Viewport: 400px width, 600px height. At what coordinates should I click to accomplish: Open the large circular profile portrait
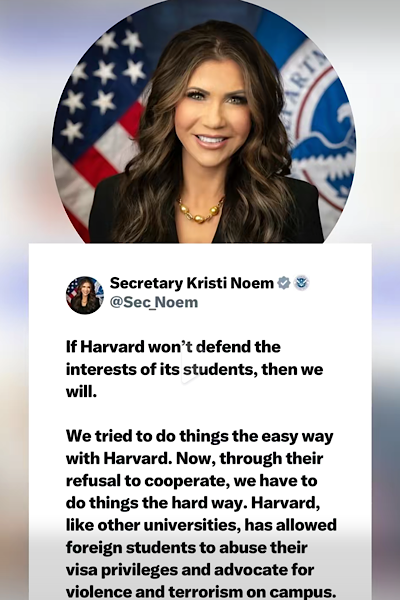coord(204,124)
